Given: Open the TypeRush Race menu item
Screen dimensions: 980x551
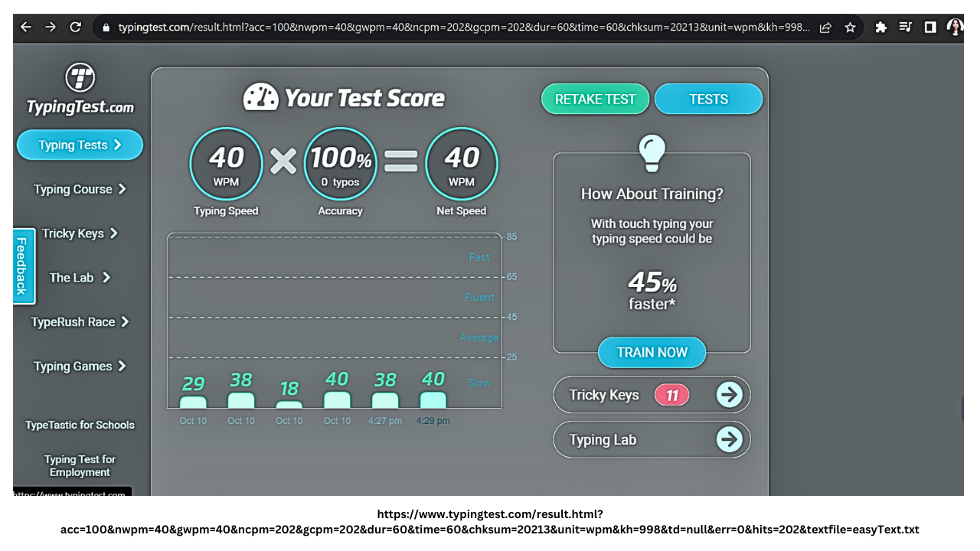Looking at the screenshot, I should coord(80,322).
